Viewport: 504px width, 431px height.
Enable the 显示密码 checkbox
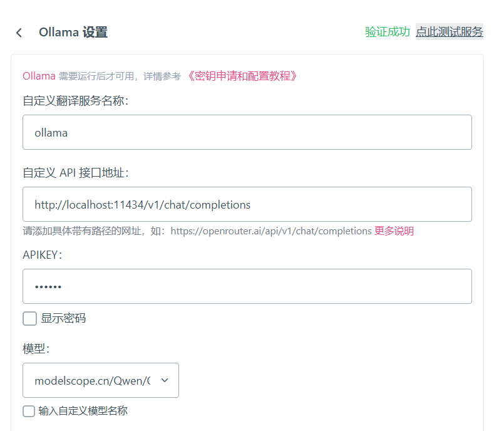(30, 318)
